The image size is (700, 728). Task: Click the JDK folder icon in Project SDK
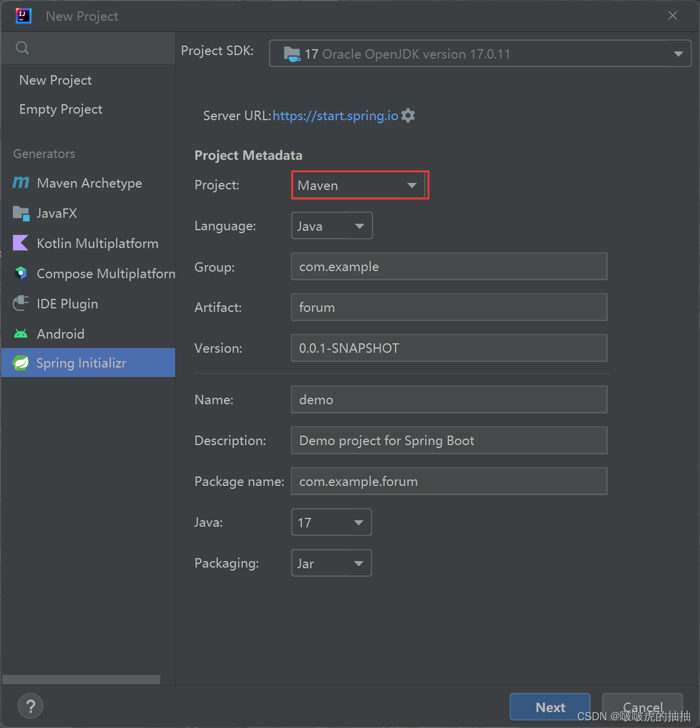pyautogui.click(x=292, y=54)
